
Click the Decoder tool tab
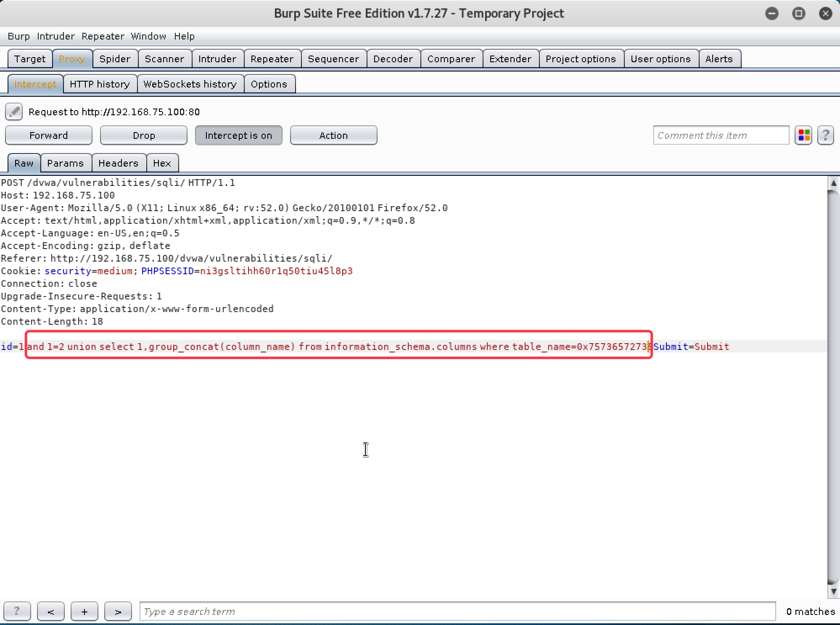coord(392,58)
